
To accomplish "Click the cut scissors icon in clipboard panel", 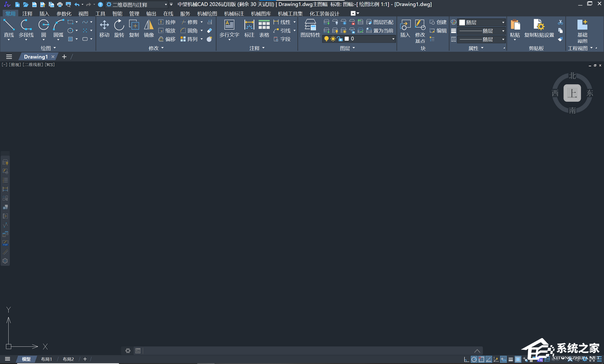I will pos(561,22).
